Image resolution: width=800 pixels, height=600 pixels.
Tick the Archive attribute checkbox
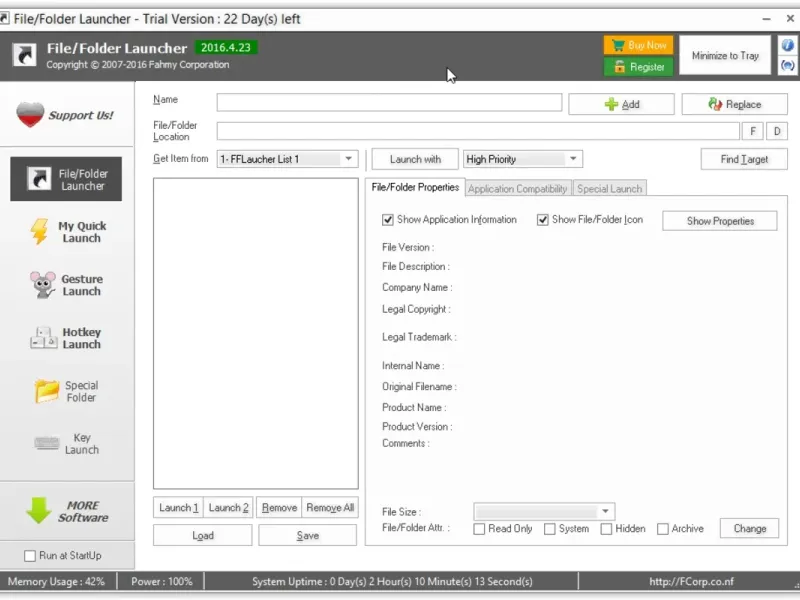[663, 529]
